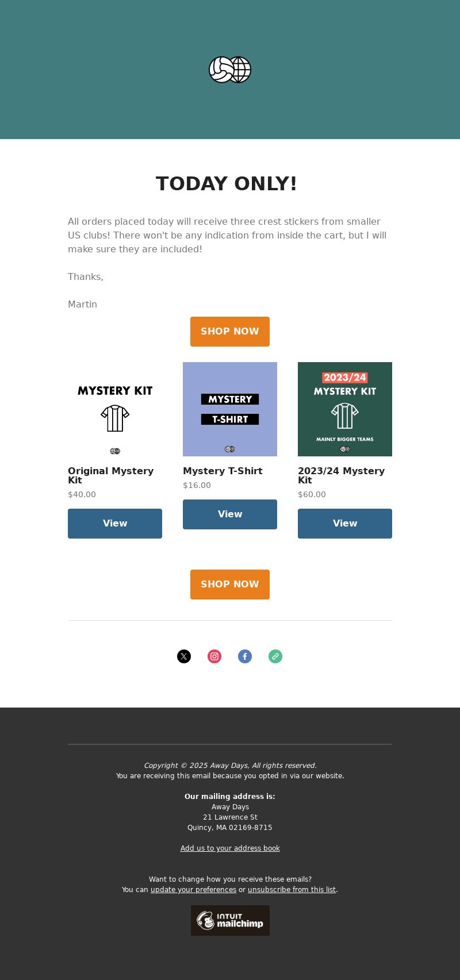This screenshot has width=460, height=980.
Task: Click update your preferences link
Action: (193, 890)
